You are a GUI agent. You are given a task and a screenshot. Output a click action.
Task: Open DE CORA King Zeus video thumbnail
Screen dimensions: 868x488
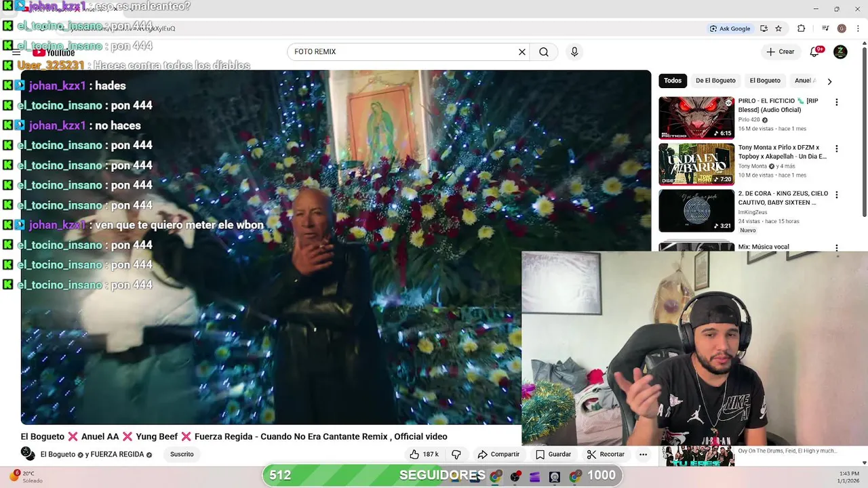tap(696, 210)
